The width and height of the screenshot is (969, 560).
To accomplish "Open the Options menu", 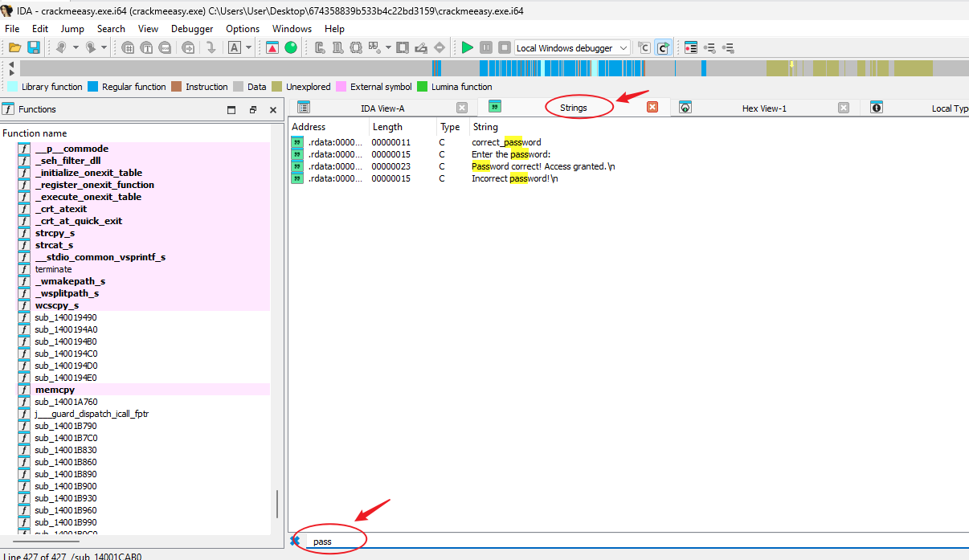I will click(243, 29).
